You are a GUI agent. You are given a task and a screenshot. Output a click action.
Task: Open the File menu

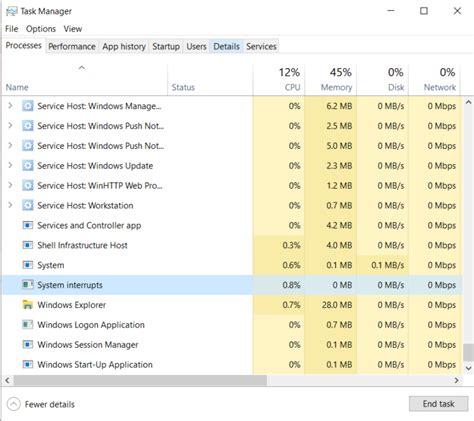point(12,29)
